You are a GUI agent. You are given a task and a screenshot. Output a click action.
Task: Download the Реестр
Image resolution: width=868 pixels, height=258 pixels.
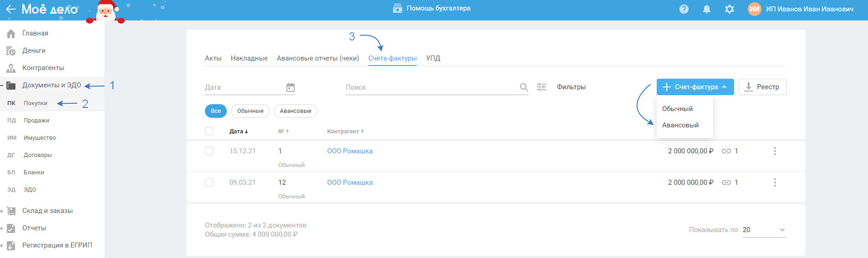(x=762, y=87)
